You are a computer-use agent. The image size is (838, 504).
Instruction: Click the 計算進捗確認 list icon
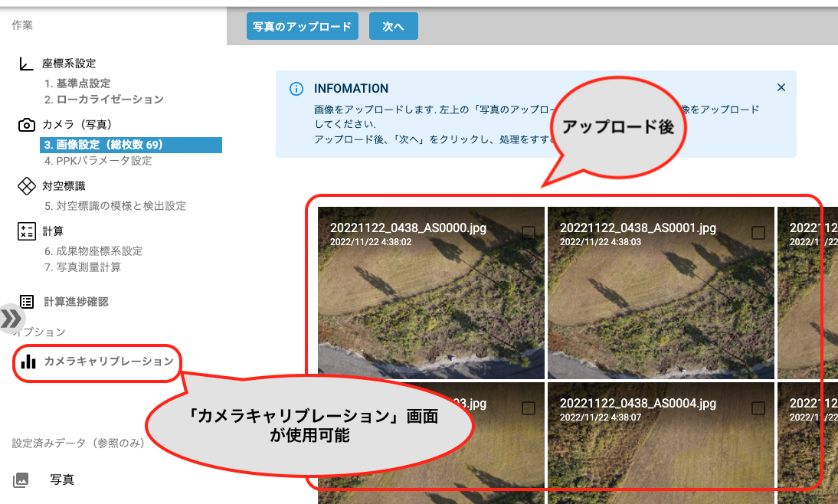27,302
